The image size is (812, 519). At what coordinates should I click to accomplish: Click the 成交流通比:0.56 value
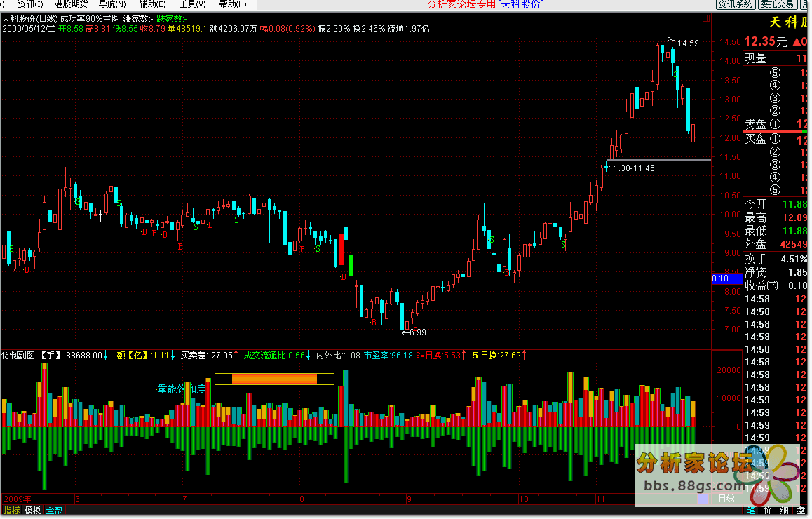274,356
